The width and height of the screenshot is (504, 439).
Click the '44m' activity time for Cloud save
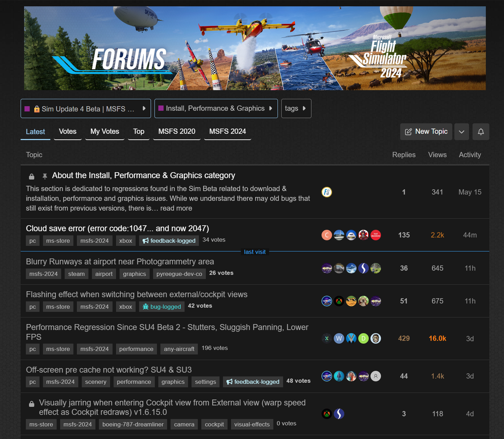coord(470,235)
